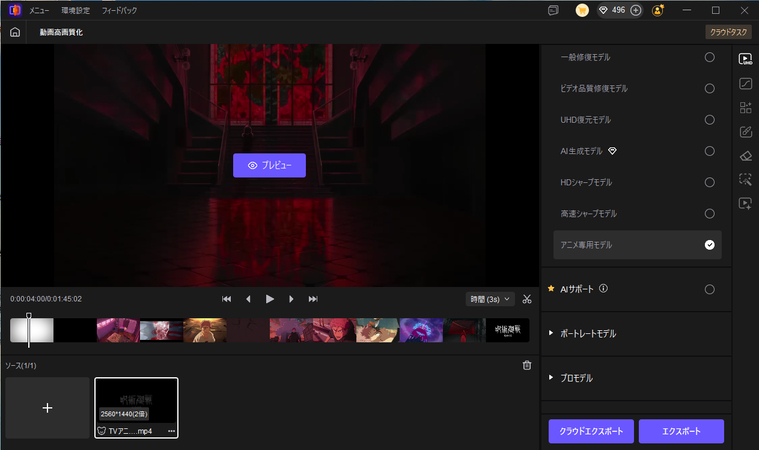Expand the ポートレートモデル section
The height and width of the screenshot is (450, 759).
click(552, 333)
